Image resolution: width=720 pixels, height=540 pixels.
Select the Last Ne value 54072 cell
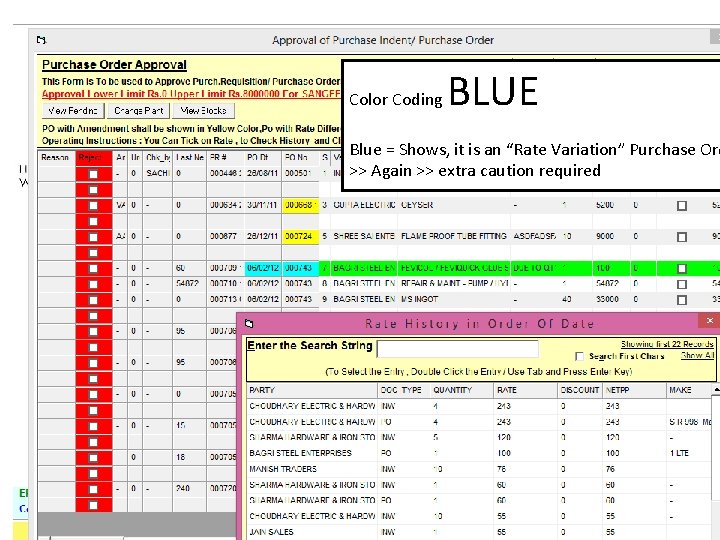coord(189,284)
